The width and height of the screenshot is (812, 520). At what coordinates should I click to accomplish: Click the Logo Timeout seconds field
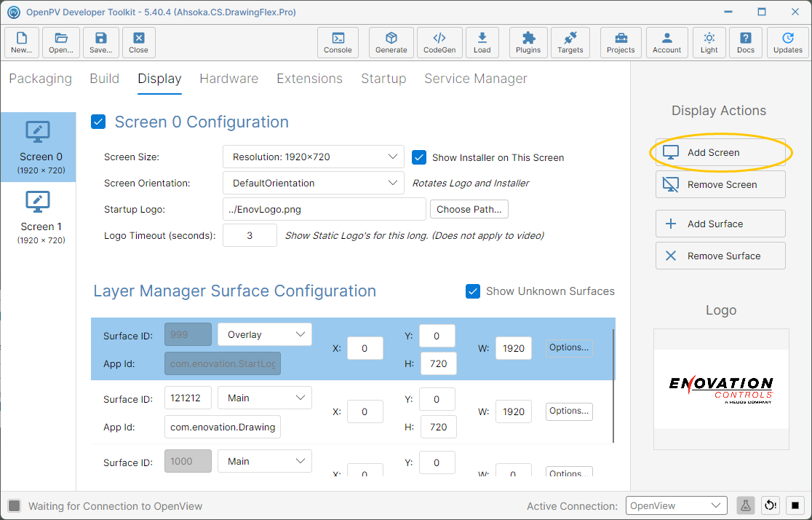[250, 235]
